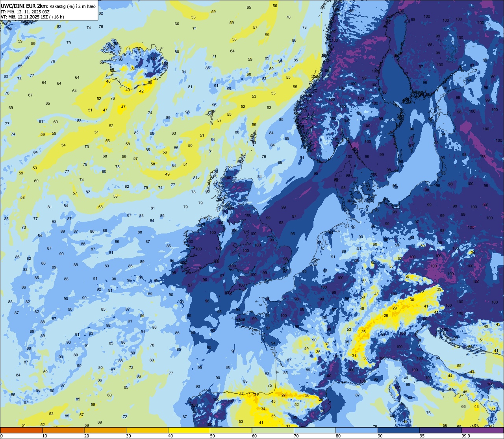Pick the dark red 0–10 legend swatch
504x439 pixels.
(x=21, y=430)
